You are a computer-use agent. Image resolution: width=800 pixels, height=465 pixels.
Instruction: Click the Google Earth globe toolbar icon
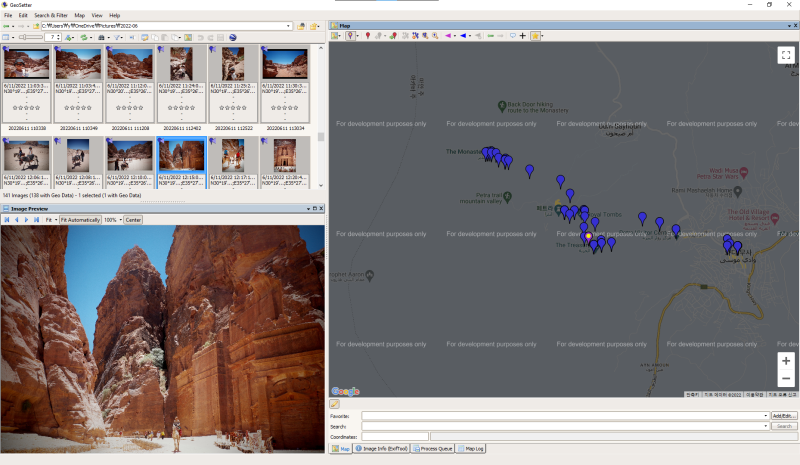tap(232, 37)
